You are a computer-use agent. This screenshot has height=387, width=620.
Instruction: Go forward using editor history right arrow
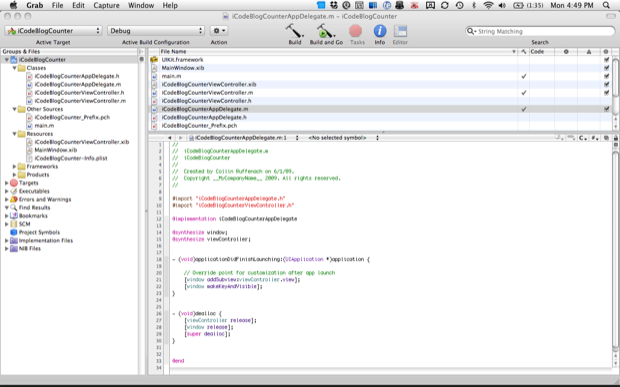tap(180, 138)
